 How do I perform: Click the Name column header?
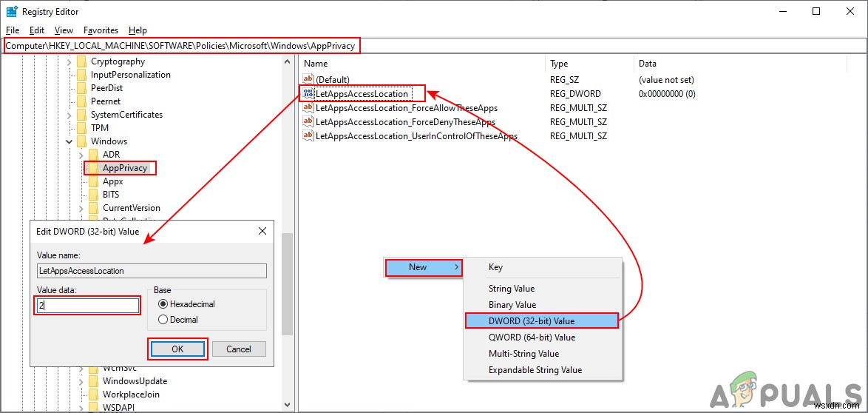(422, 64)
